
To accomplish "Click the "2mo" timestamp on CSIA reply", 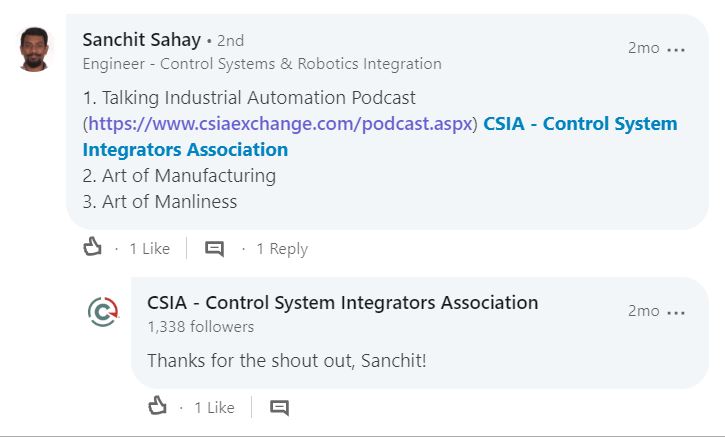I will pyautogui.click(x=643, y=311).
